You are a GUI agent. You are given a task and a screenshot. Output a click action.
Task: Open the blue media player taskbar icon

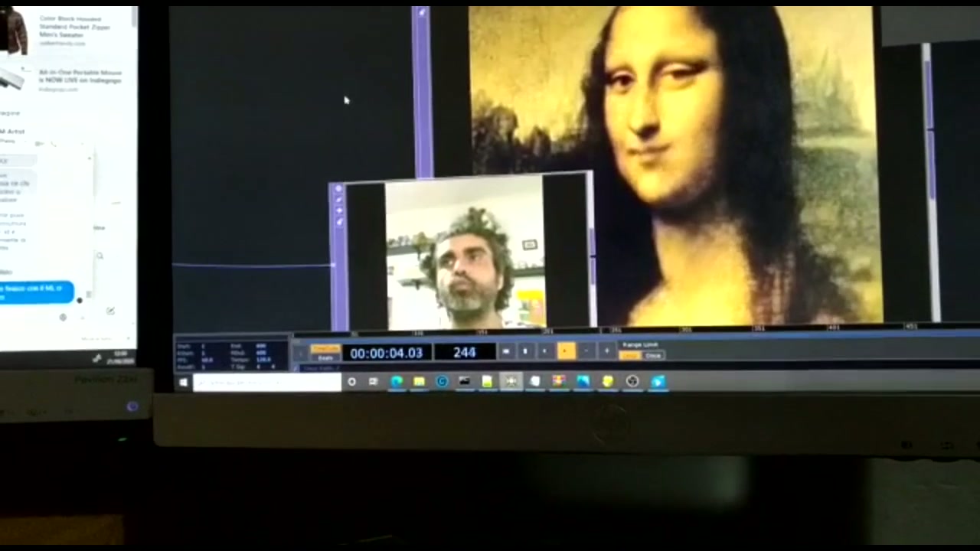[658, 381]
